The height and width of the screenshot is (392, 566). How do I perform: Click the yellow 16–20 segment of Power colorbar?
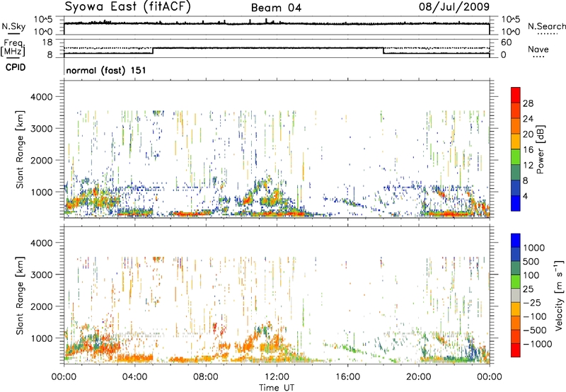click(x=516, y=141)
